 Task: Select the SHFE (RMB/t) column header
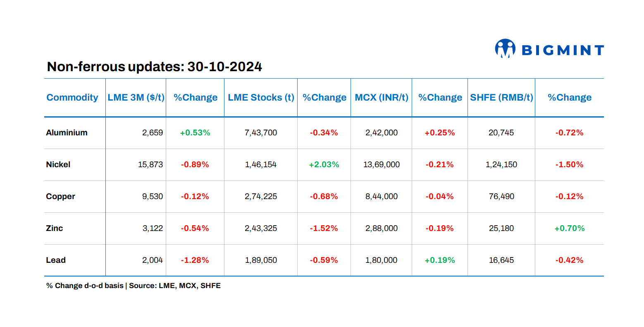click(x=501, y=98)
